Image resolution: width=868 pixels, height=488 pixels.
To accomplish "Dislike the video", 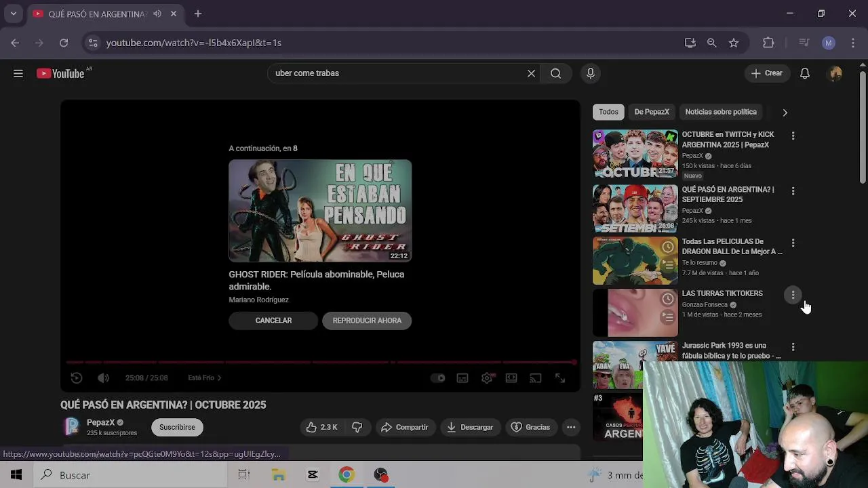I will [357, 427].
